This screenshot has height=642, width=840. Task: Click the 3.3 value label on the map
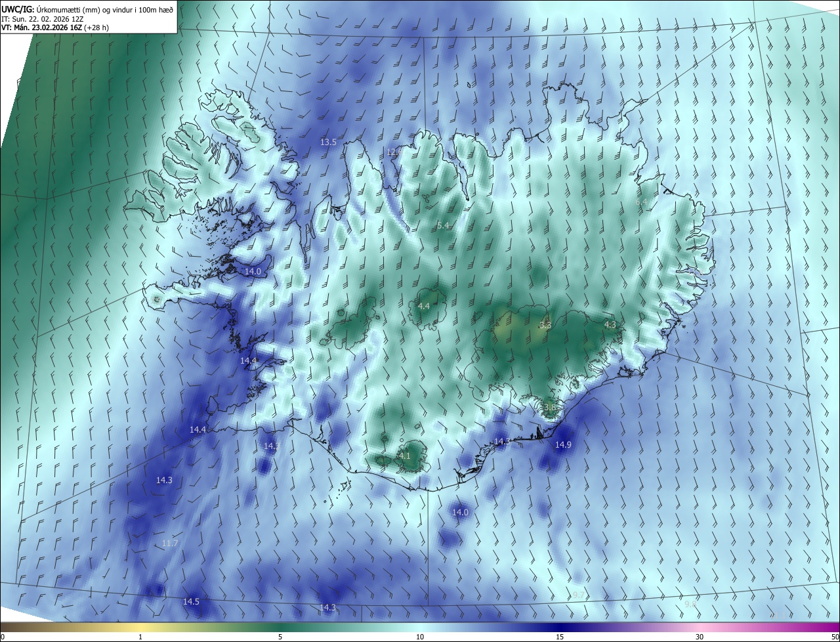pos(545,325)
